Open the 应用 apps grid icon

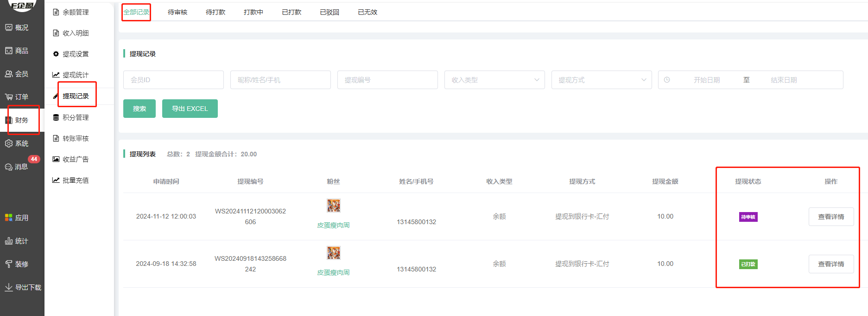click(x=9, y=218)
